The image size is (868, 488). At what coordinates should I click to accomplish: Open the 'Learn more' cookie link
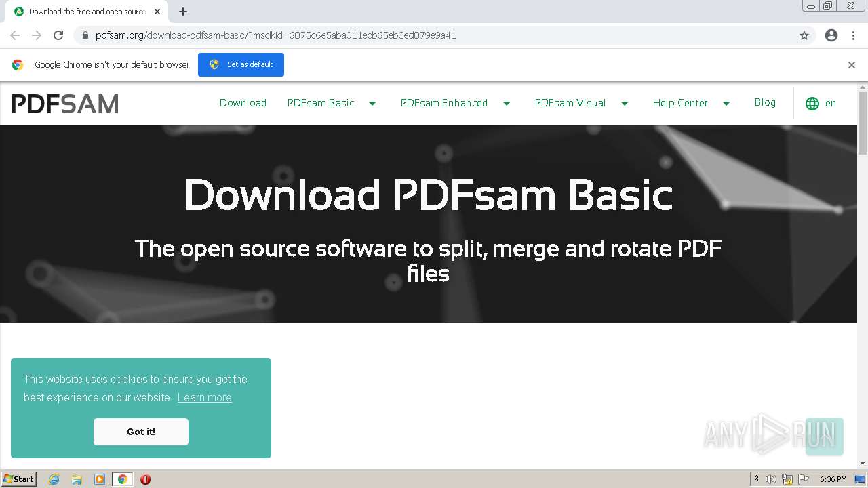pos(205,397)
